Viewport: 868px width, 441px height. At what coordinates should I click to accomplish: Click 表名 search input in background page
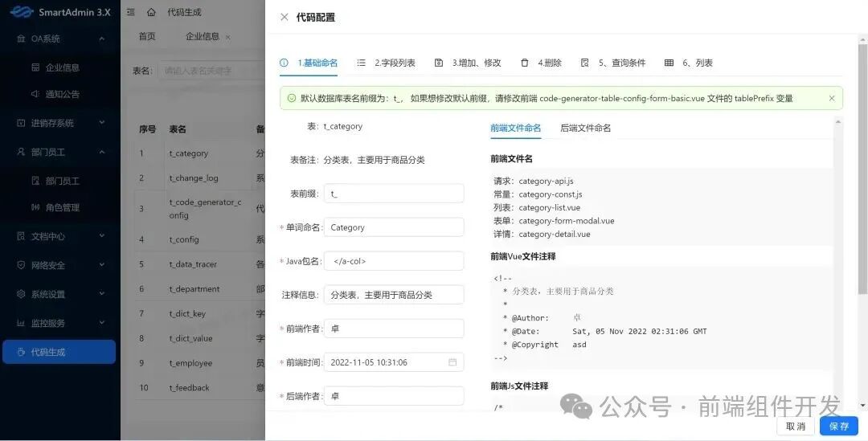point(211,71)
